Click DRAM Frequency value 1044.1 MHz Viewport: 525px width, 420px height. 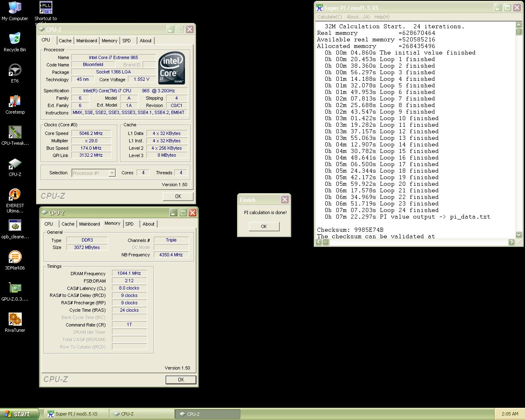[x=129, y=273]
